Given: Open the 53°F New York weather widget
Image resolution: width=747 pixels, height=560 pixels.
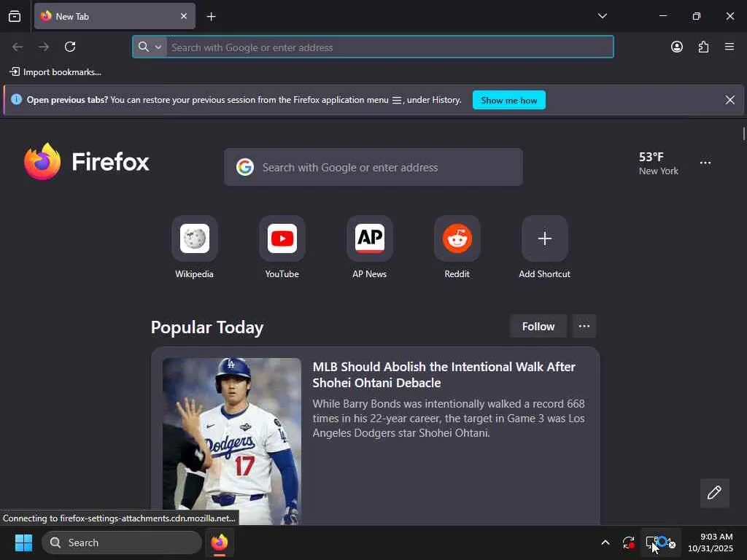Looking at the screenshot, I should tap(659, 163).
